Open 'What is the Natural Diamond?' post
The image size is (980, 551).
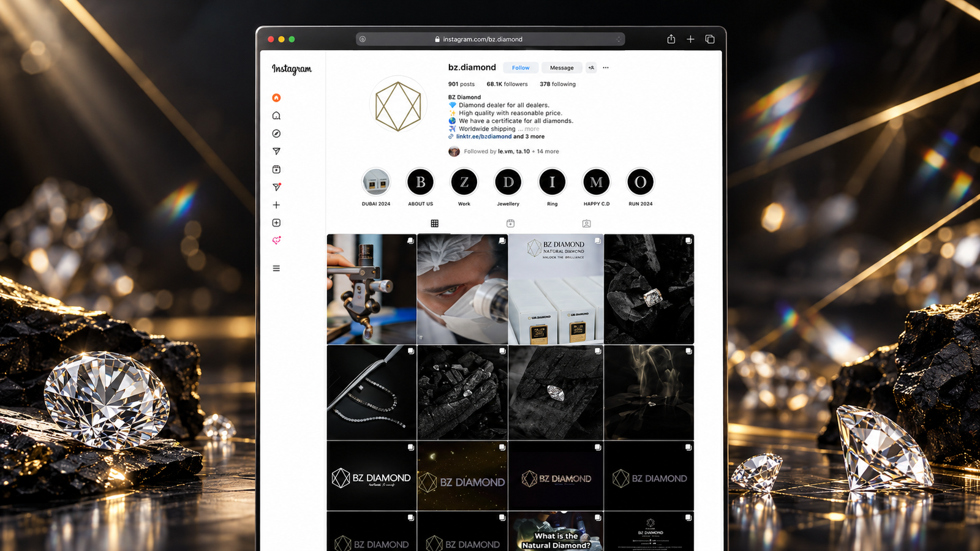pos(556,531)
